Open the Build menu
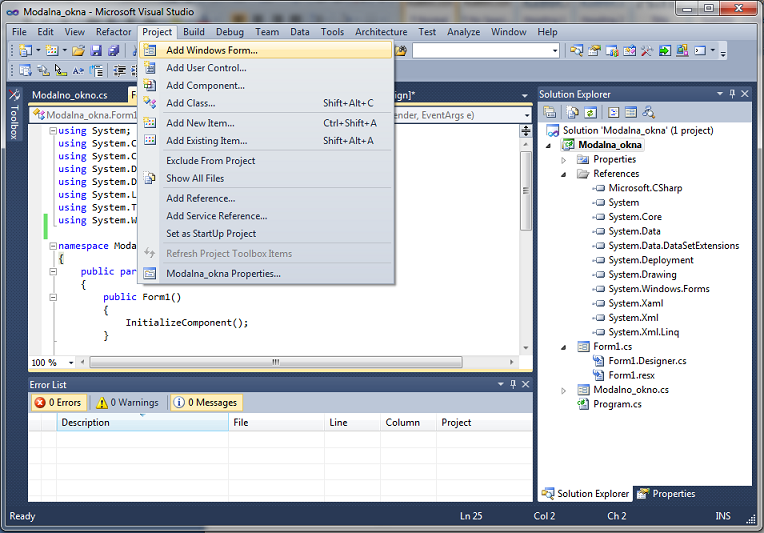This screenshot has width=764, height=533. [x=193, y=32]
